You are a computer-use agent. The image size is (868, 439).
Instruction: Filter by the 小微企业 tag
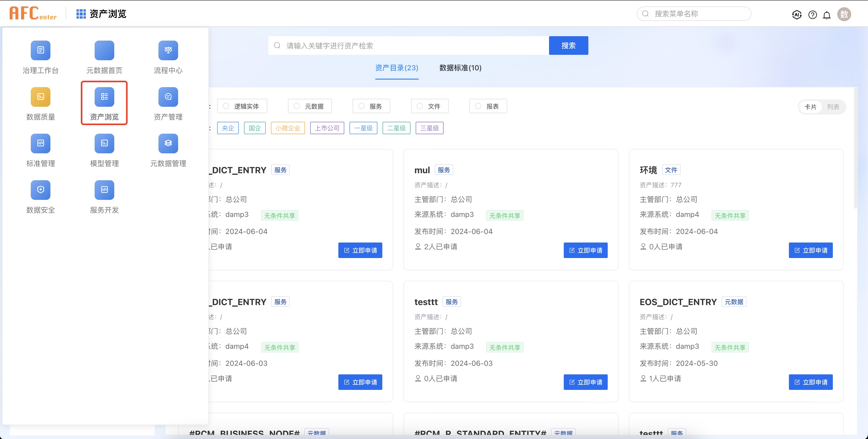[x=288, y=128]
